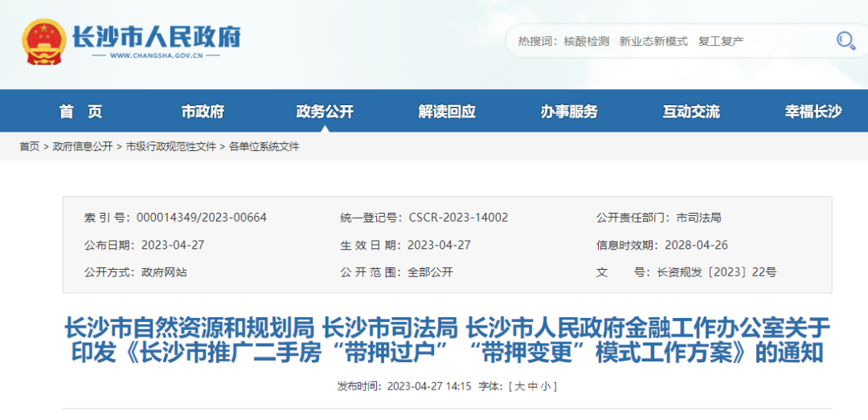Set font size to 小

click(546, 385)
